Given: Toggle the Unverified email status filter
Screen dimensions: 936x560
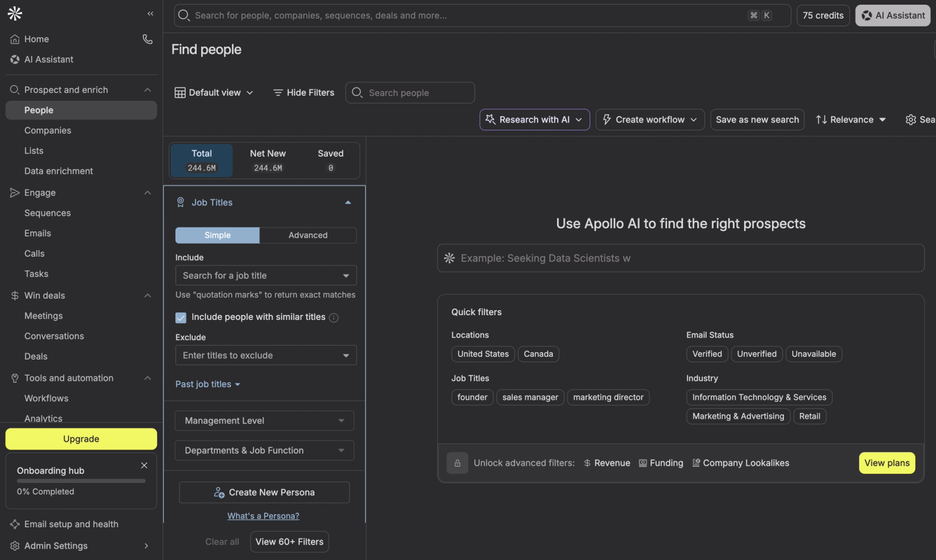Looking at the screenshot, I should [x=757, y=354].
